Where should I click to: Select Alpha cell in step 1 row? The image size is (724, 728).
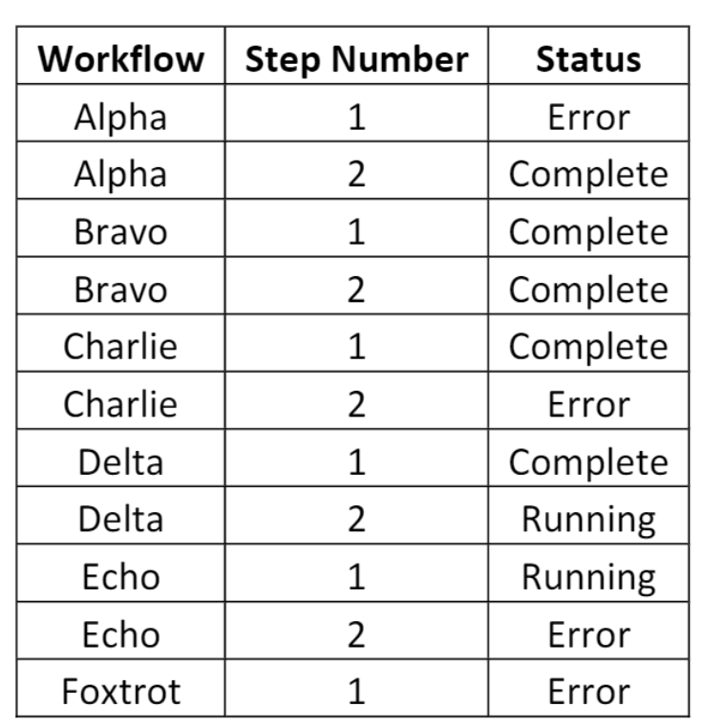[x=120, y=114]
